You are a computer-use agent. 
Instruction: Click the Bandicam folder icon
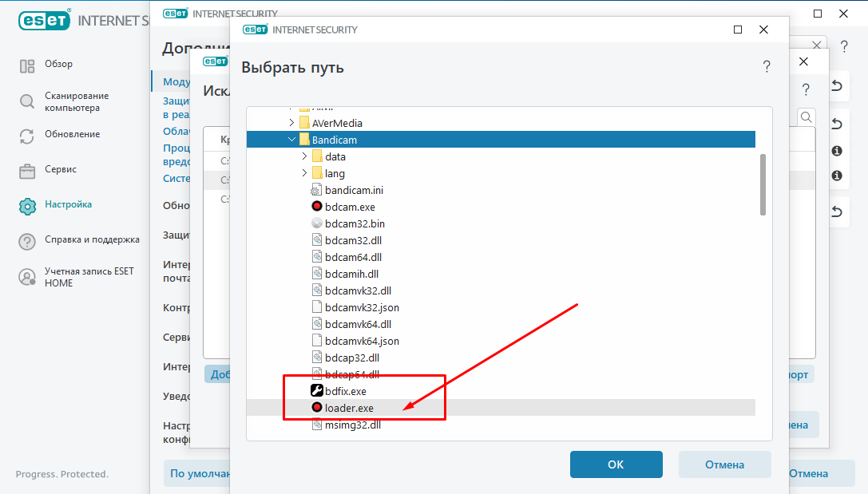[x=304, y=140]
